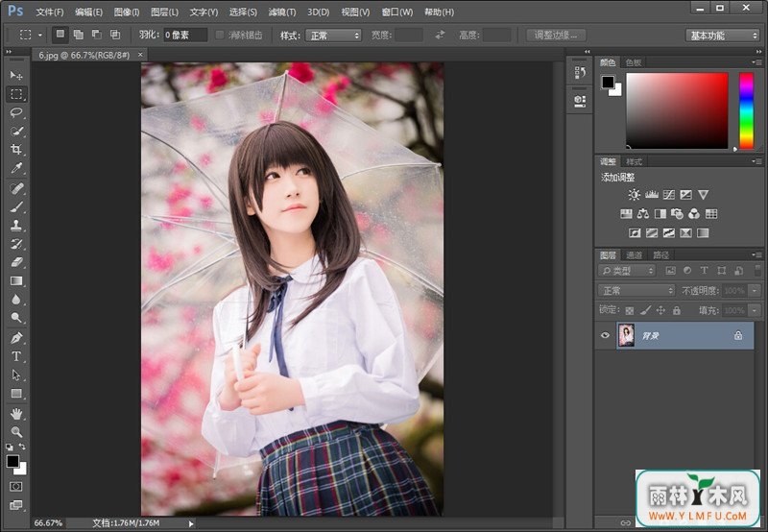Image resolution: width=768 pixels, height=532 pixels.
Task: Select the Dodge tool
Action: click(x=16, y=318)
